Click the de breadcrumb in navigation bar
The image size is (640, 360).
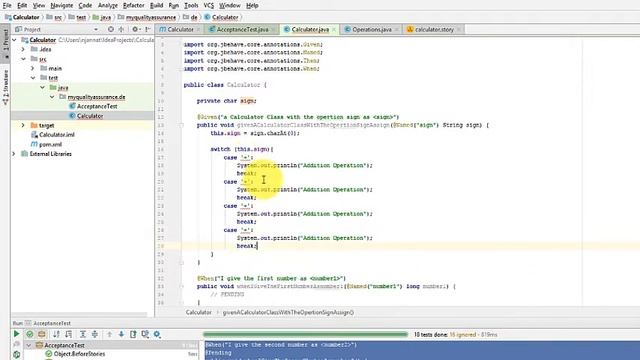point(194,17)
